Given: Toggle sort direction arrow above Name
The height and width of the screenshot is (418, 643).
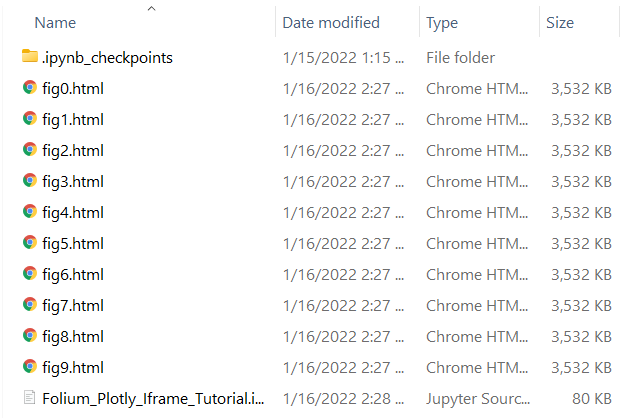Looking at the screenshot, I should coord(151,8).
